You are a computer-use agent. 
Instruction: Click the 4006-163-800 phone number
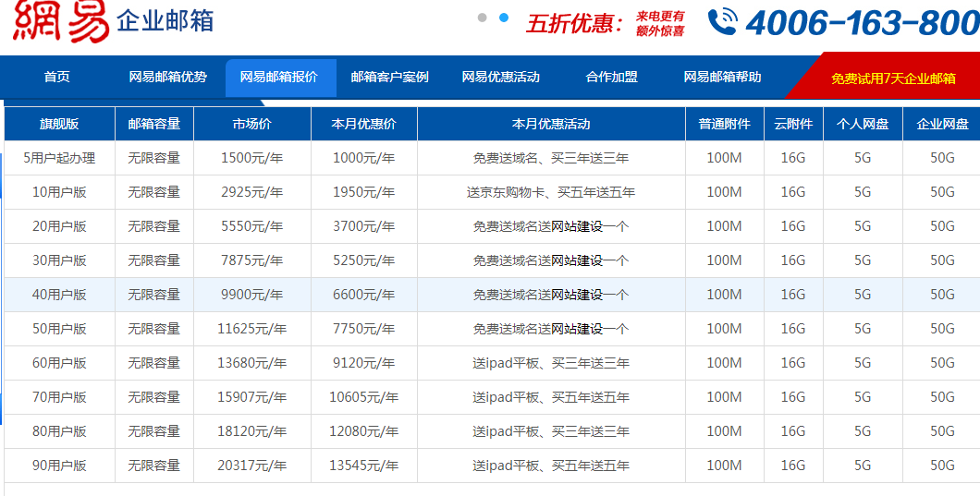pyautogui.click(x=863, y=23)
